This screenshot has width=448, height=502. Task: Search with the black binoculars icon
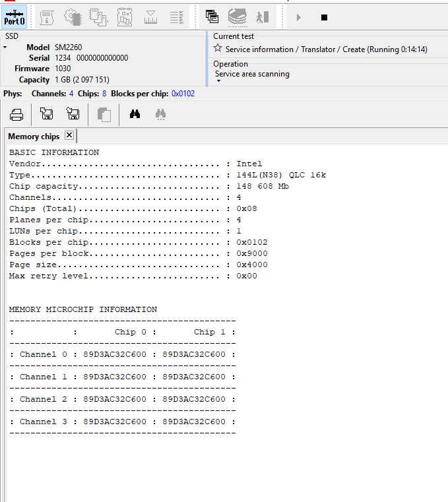click(x=135, y=113)
